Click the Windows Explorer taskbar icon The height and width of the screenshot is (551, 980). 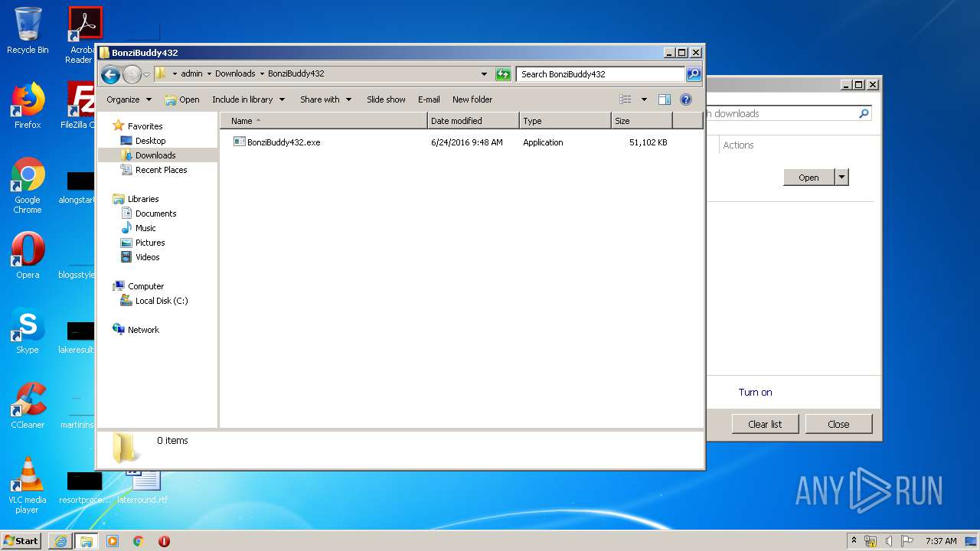(x=86, y=540)
